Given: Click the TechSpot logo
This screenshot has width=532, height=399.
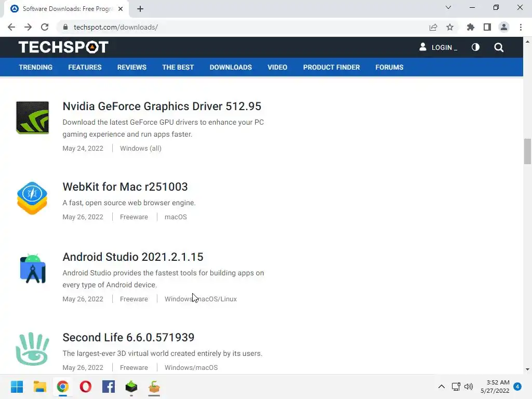Looking at the screenshot, I should pos(63,47).
